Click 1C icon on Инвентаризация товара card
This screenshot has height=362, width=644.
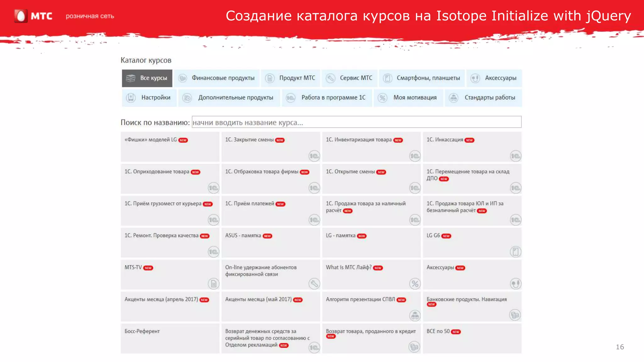coord(415,156)
